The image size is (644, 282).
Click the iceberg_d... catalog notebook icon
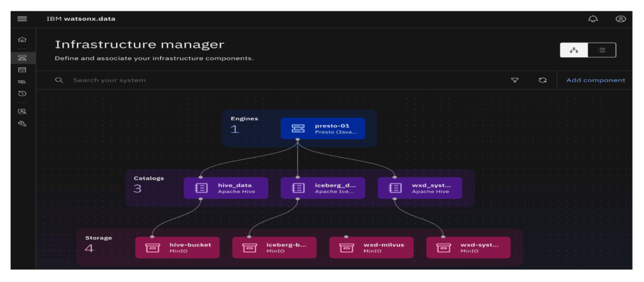tap(298, 188)
